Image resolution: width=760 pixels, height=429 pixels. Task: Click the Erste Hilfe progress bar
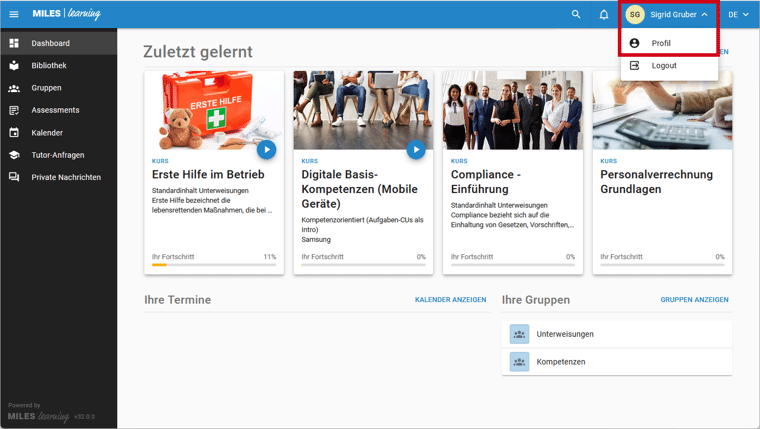(x=214, y=265)
